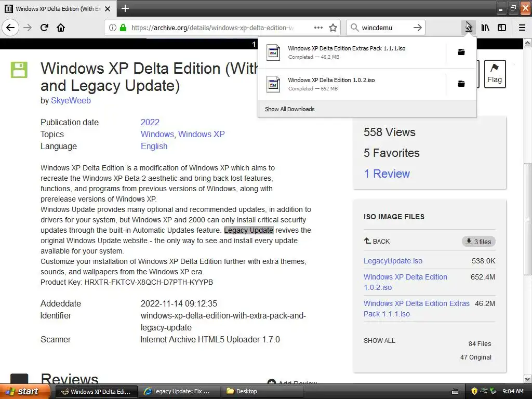The image size is (532, 399).
Task: Toggle the downloads toolbar button
Action: [x=469, y=28]
